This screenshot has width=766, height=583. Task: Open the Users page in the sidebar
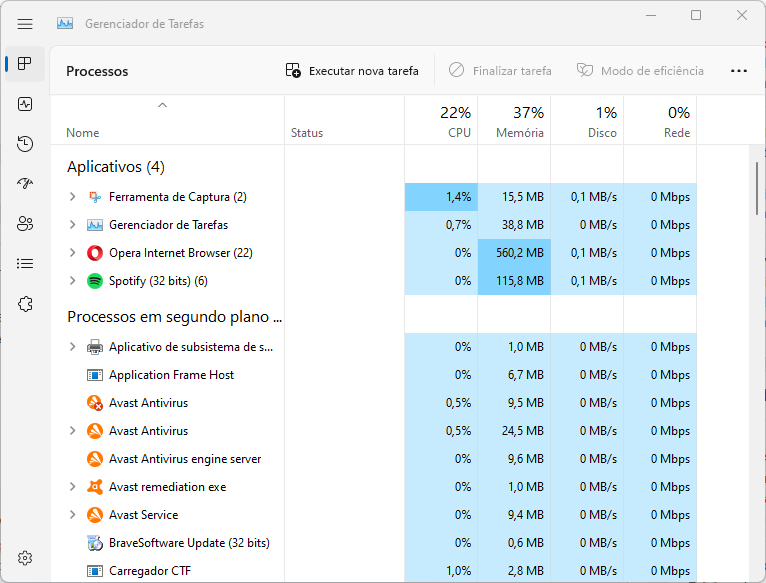click(25, 224)
